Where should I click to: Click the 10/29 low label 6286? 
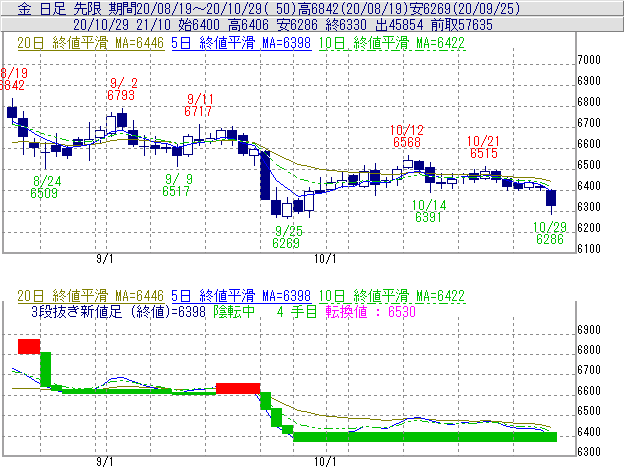(550, 239)
